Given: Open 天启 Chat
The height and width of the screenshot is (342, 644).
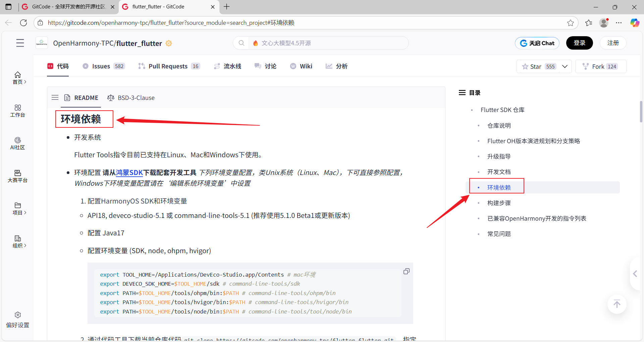Looking at the screenshot, I should (x=537, y=43).
